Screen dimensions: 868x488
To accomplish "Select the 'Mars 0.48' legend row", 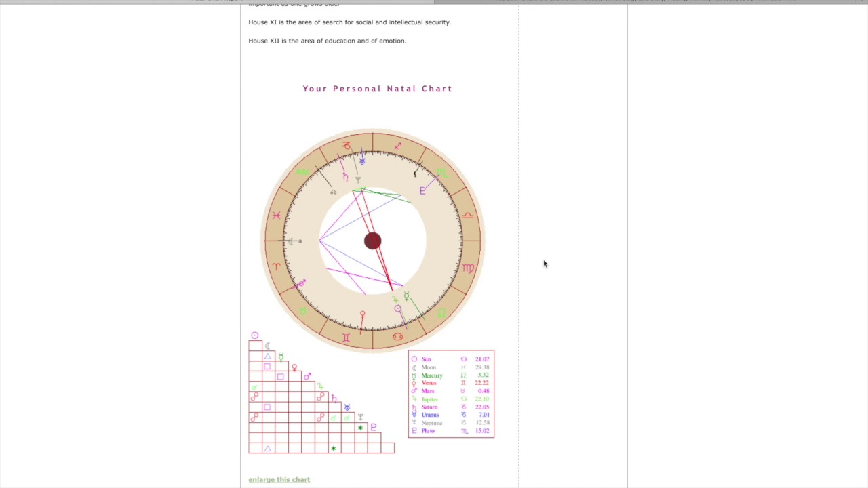I will tap(451, 391).
